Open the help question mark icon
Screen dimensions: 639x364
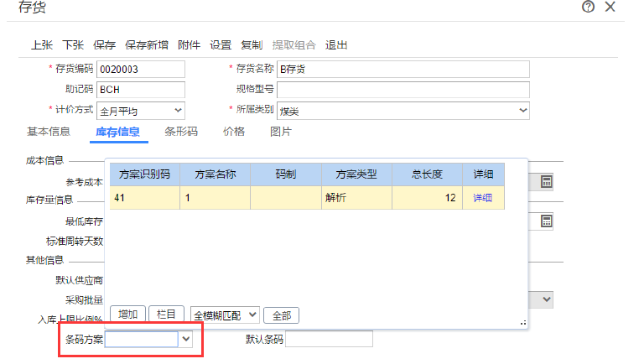[588, 7]
